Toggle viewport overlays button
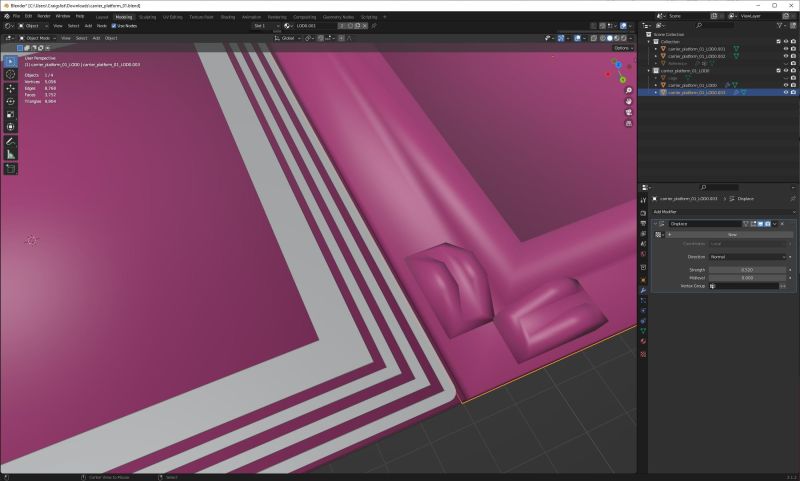Viewport: 800px width, 481px height. 578,38
